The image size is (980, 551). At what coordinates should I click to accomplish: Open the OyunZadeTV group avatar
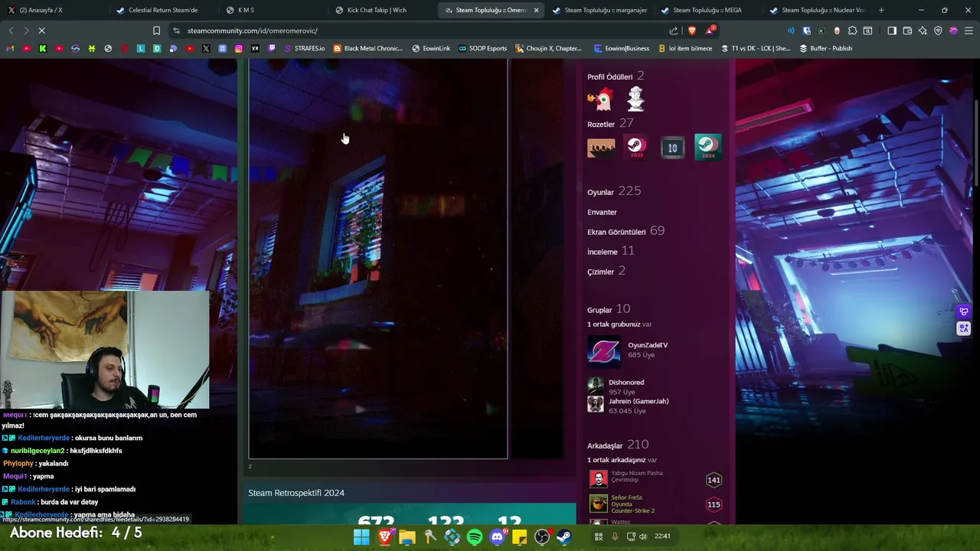[x=603, y=351]
